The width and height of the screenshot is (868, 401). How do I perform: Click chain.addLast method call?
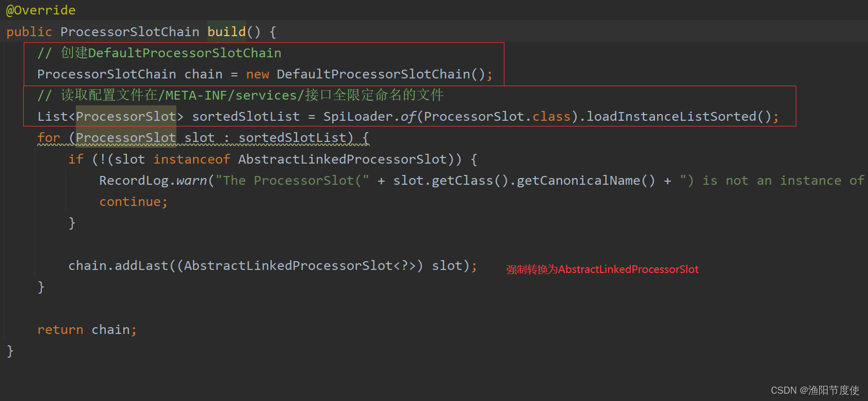[x=119, y=266]
